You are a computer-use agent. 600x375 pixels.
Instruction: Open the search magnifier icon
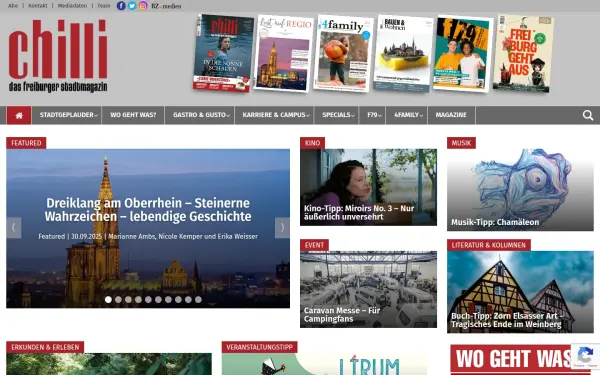click(588, 115)
